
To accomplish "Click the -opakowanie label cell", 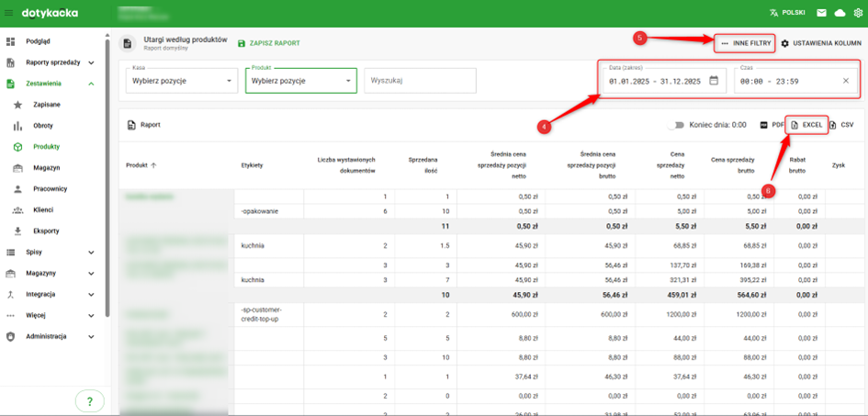I will (269, 211).
